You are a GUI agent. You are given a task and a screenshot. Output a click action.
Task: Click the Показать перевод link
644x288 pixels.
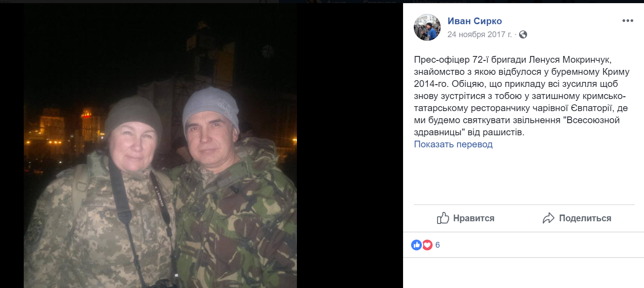(x=453, y=144)
